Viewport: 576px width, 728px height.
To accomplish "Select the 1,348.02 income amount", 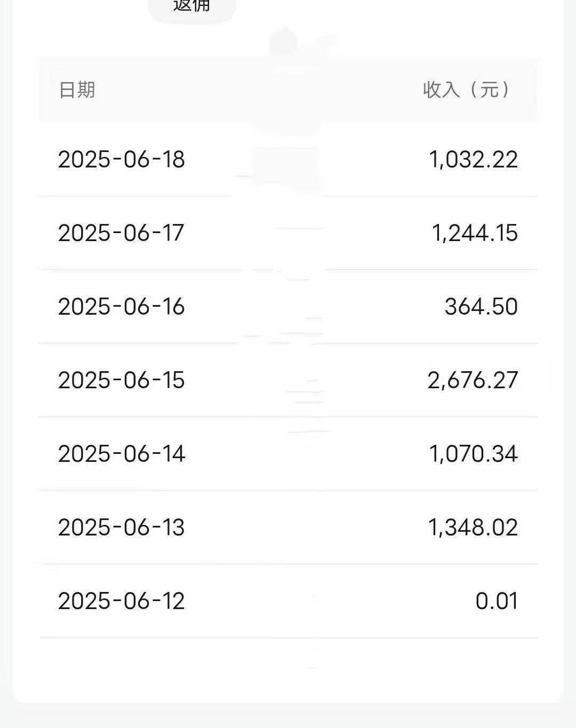I will pos(473,527).
